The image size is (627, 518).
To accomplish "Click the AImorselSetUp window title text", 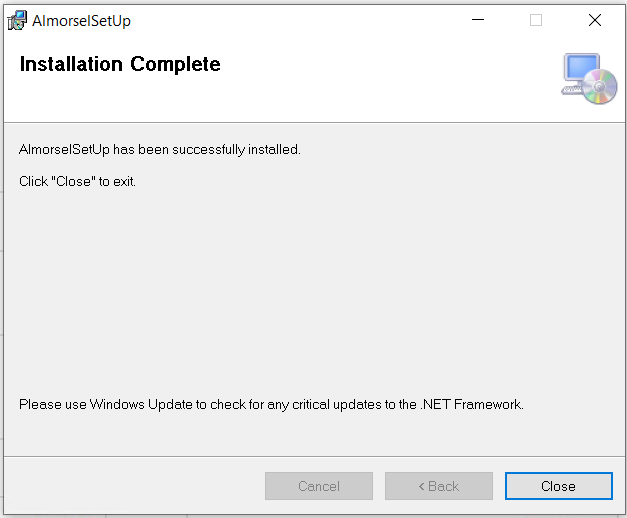I will (x=81, y=21).
